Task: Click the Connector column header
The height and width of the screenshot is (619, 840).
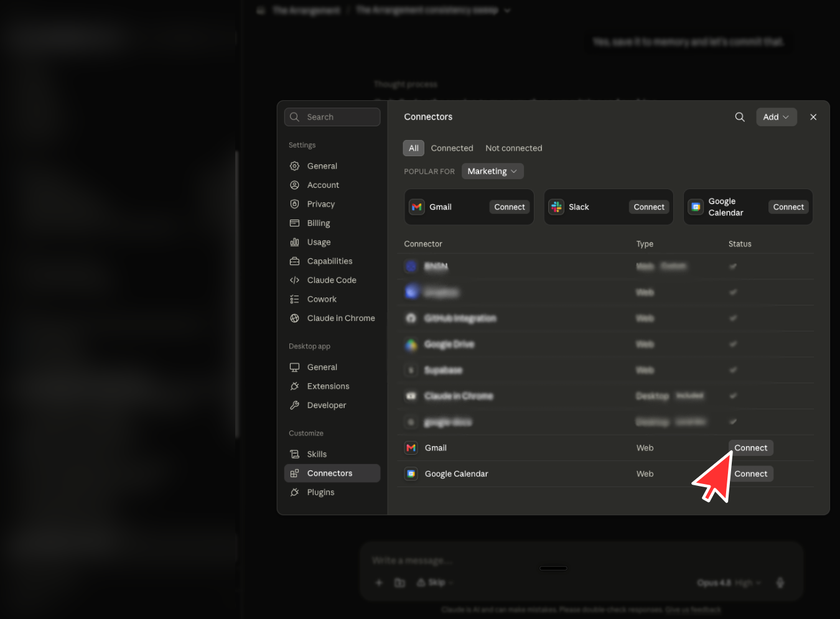Action: [x=423, y=244]
